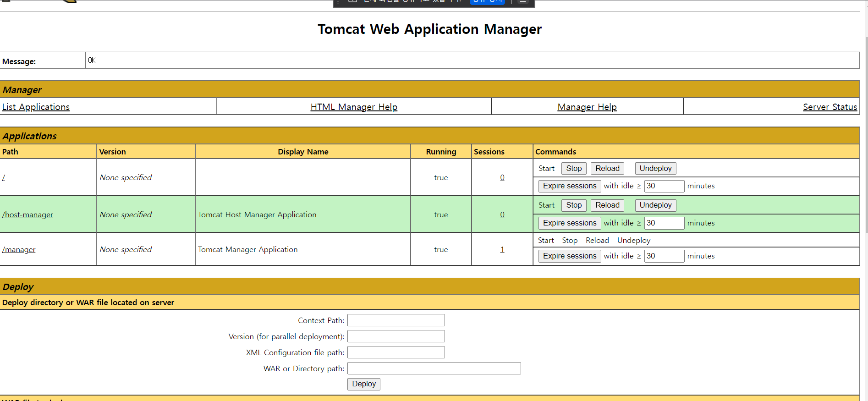Open the /manager path link
The width and height of the screenshot is (868, 401).
19,249
